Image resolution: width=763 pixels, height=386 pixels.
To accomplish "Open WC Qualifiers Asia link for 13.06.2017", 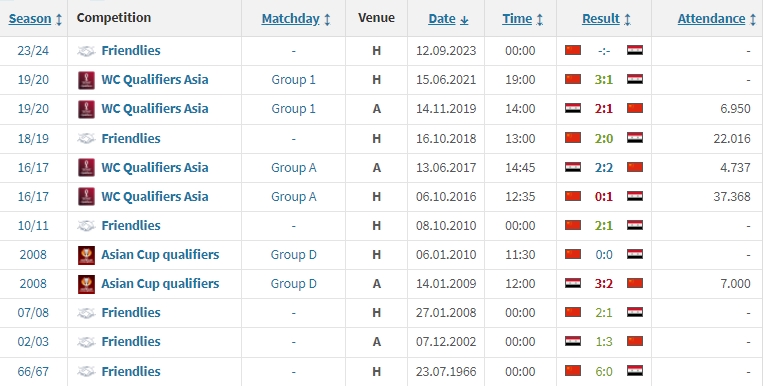I will pos(155,167).
